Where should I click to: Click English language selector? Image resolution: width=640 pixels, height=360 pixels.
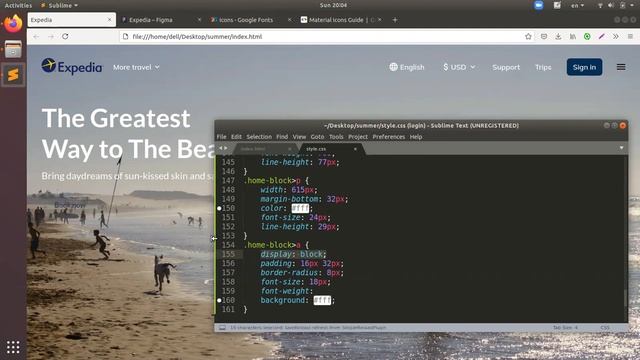[x=407, y=67]
